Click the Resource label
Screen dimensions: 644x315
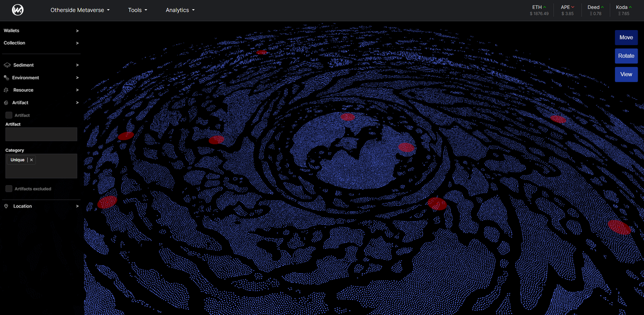pyautogui.click(x=24, y=90)
